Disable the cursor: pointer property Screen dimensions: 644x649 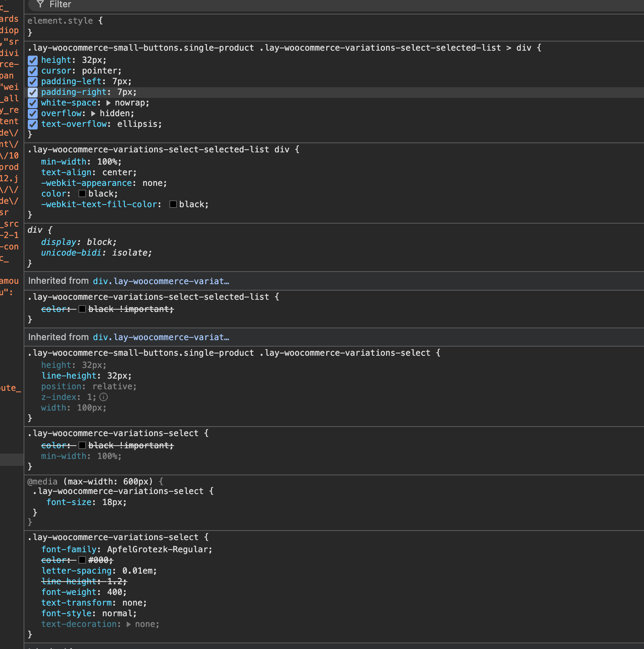pyautogui.click(x=33, y=71)
